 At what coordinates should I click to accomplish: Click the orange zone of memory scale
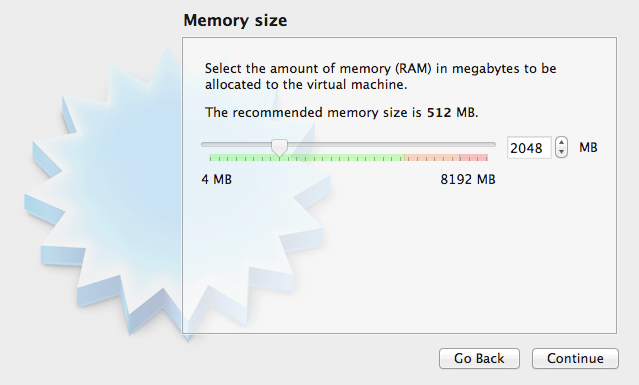pos(432,158)
